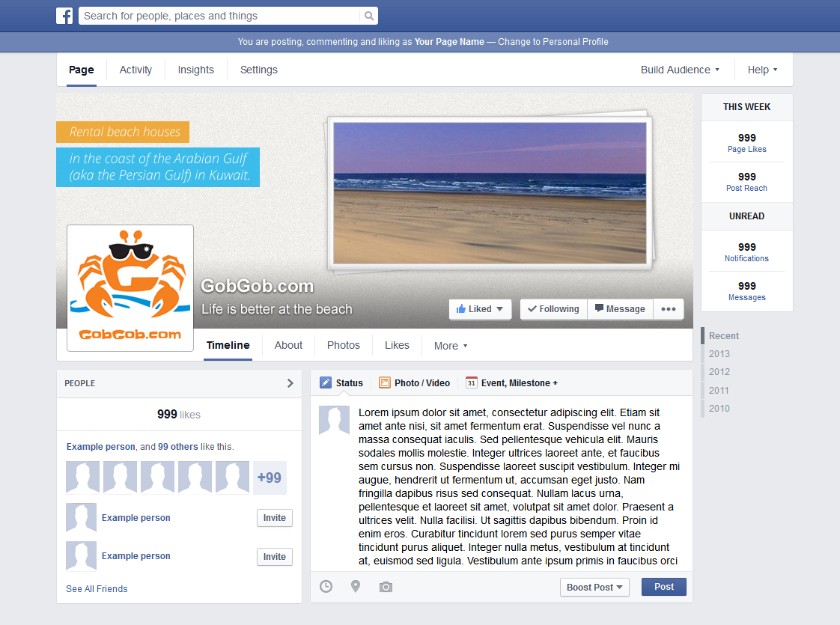Screen dimensions: 840x625
Task: Click the Event calendar icon
Action: (x=471, y=382)
